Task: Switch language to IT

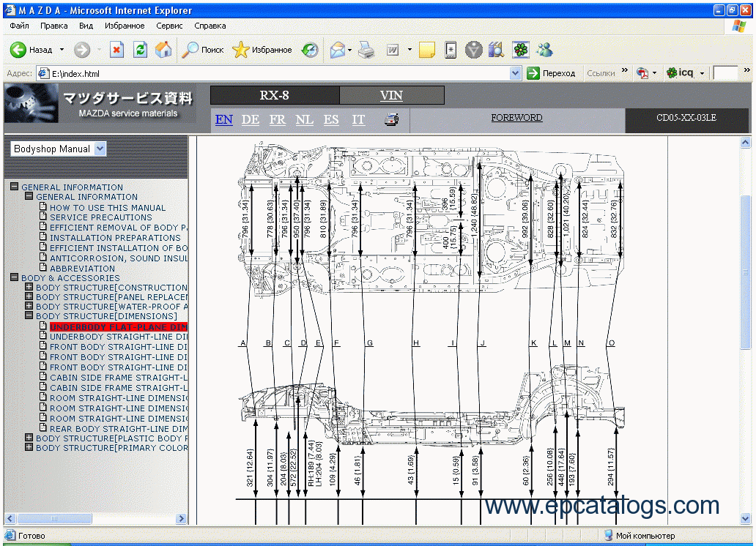Action: pyautogui.click(x=358, y=119)
